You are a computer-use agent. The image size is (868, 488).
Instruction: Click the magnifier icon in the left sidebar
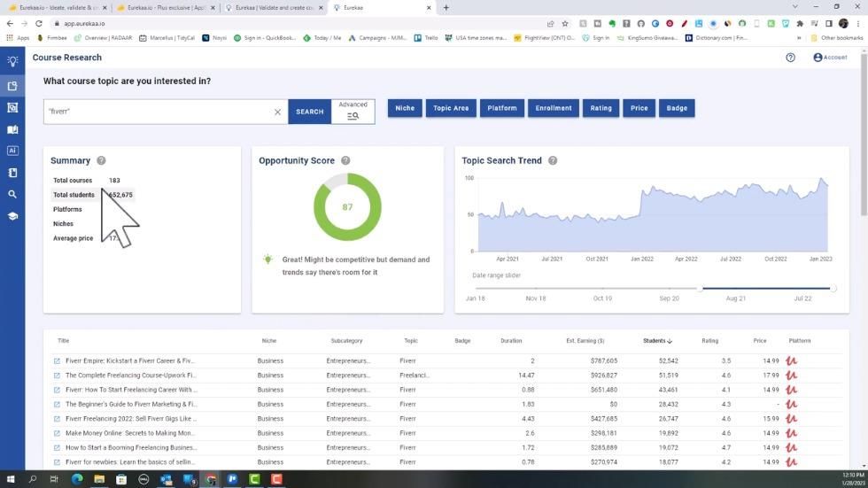pos(12,194)
